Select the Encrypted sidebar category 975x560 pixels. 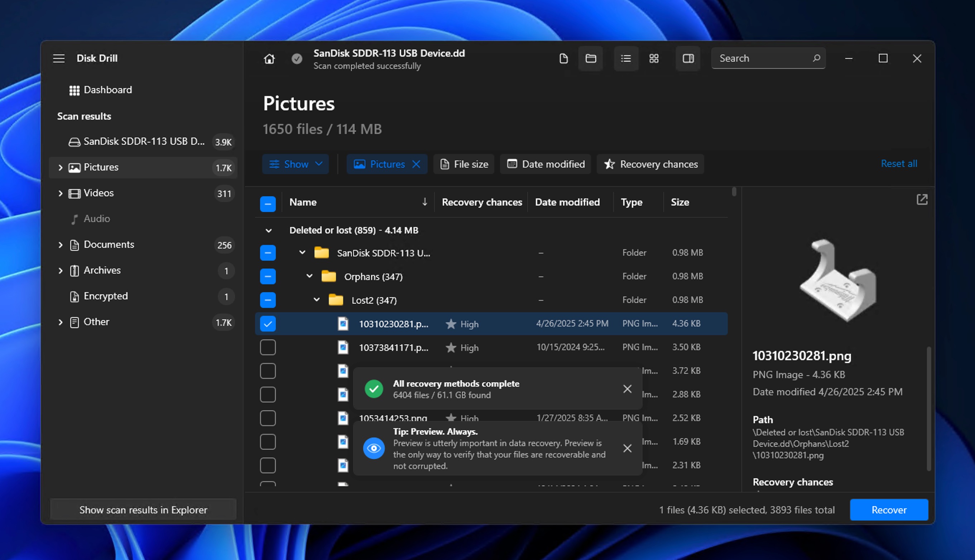pos(143,296)
